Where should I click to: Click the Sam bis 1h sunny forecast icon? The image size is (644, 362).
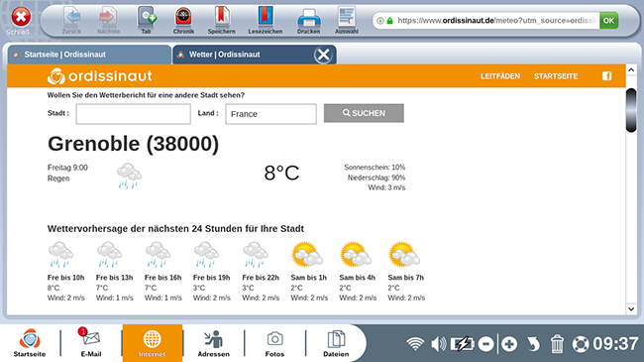click(x=307, y=255)
